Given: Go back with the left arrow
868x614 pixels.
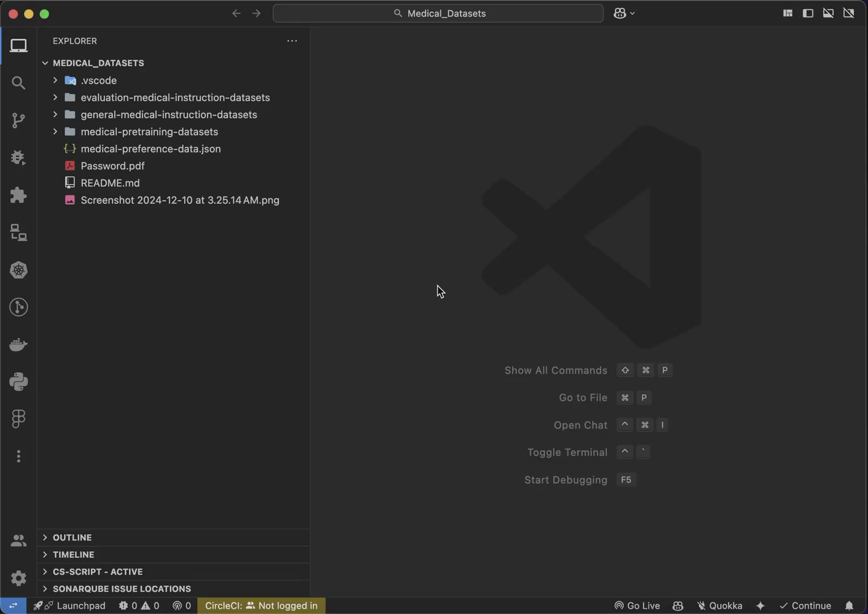Looking at the screenshot, I should pos(236,13).
